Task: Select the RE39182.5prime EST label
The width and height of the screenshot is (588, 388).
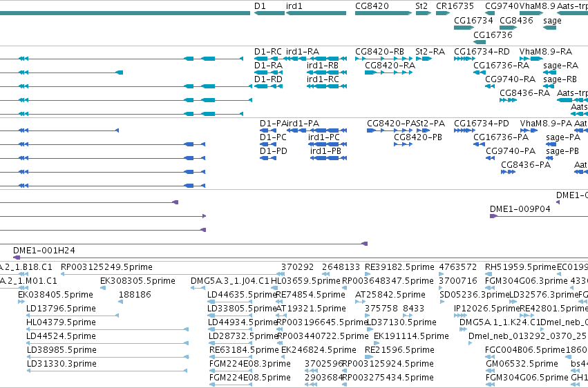Action: click(x=399, y=267)
